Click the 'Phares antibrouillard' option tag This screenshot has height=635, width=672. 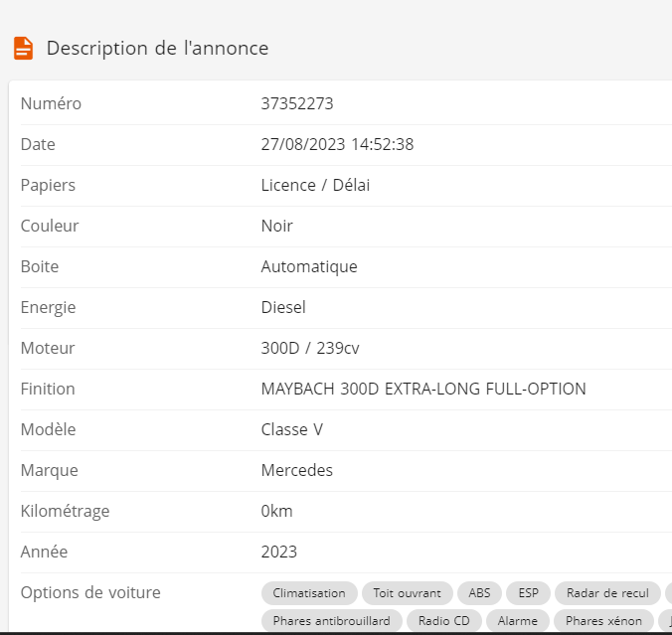(x=331, y=620)
